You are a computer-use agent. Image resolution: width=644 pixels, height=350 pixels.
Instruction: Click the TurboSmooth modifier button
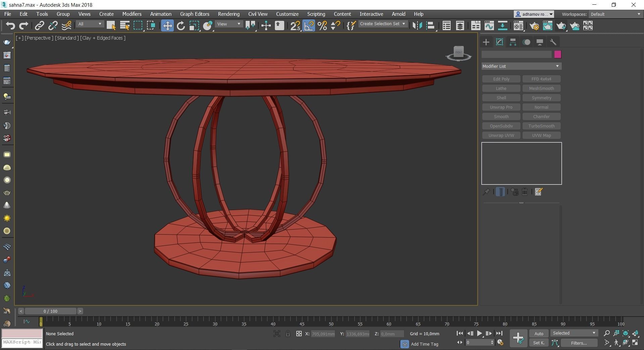(541, 126)
